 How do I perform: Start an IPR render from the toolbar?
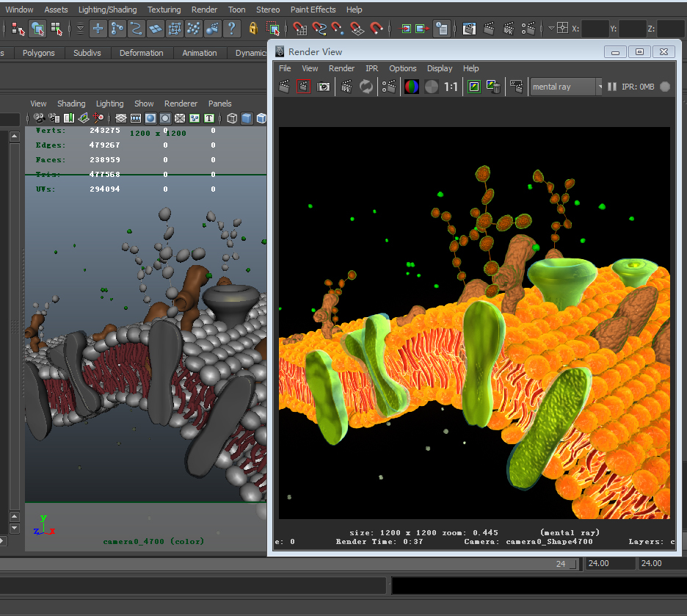[346, 87]
